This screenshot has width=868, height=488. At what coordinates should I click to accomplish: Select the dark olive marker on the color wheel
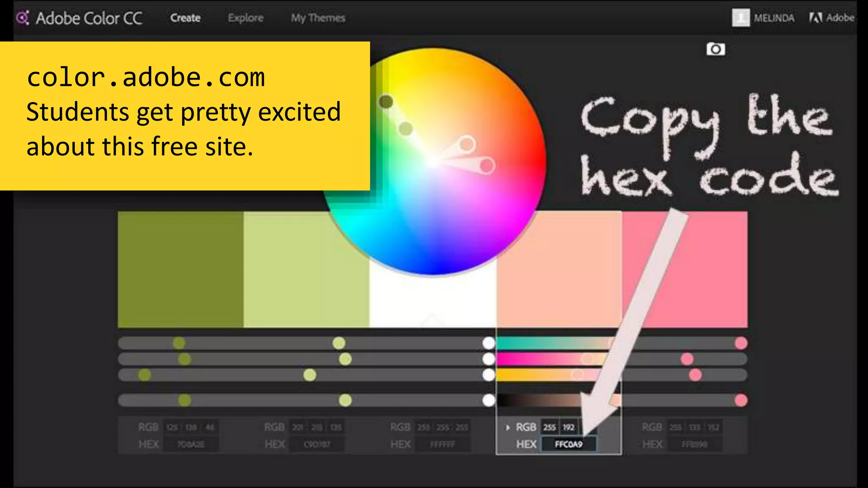pyautogui.click(x=386, y=102)
